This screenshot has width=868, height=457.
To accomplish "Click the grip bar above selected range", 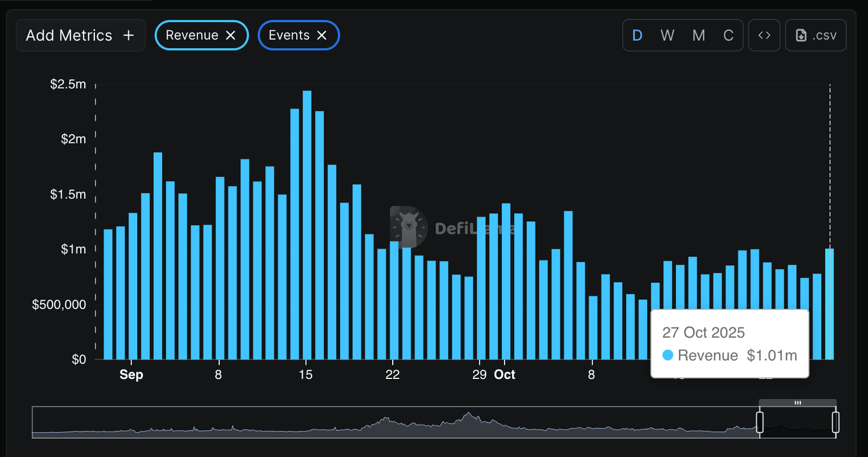I will coord(797,403).
